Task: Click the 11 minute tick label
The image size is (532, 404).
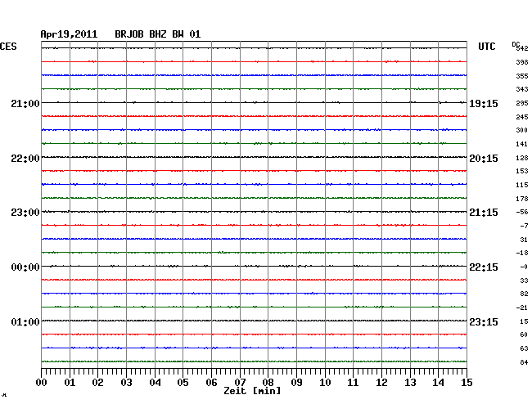Action: [353, 383]
